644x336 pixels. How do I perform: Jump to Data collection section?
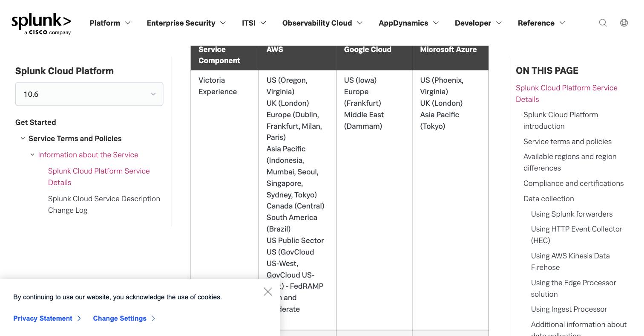pos(549,198)
